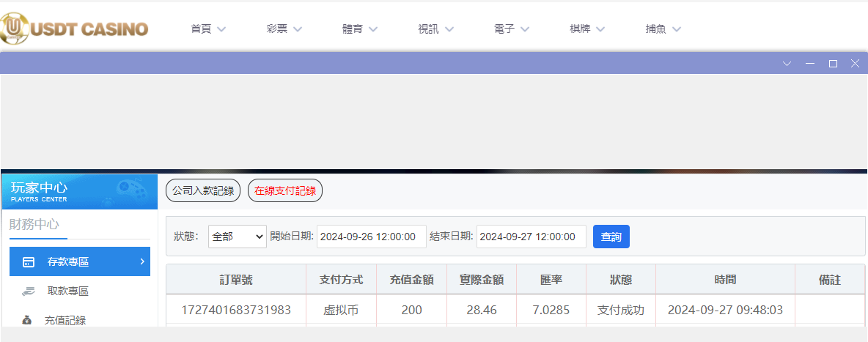Screen dimensions: 868x342
Task: Click the blue 查詢 button
Action: point(611,237)
